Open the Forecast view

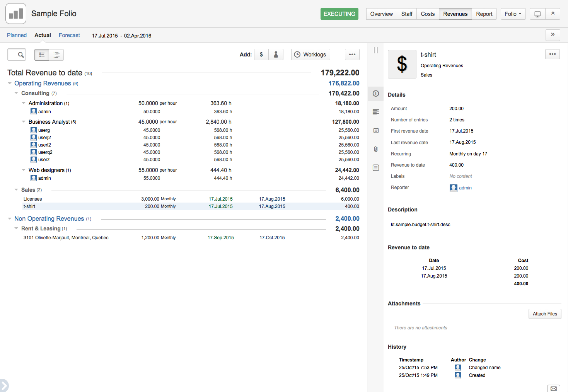(x=69, y=35)
